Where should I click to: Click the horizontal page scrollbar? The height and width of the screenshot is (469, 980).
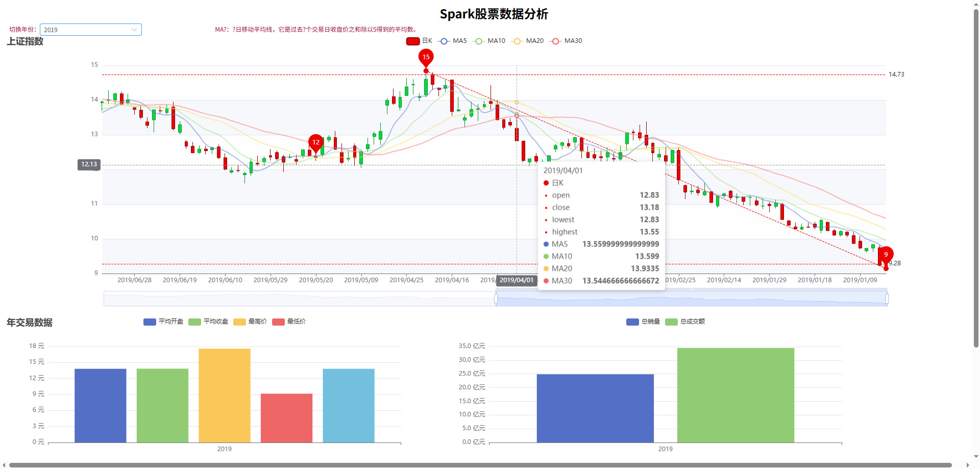480,465
